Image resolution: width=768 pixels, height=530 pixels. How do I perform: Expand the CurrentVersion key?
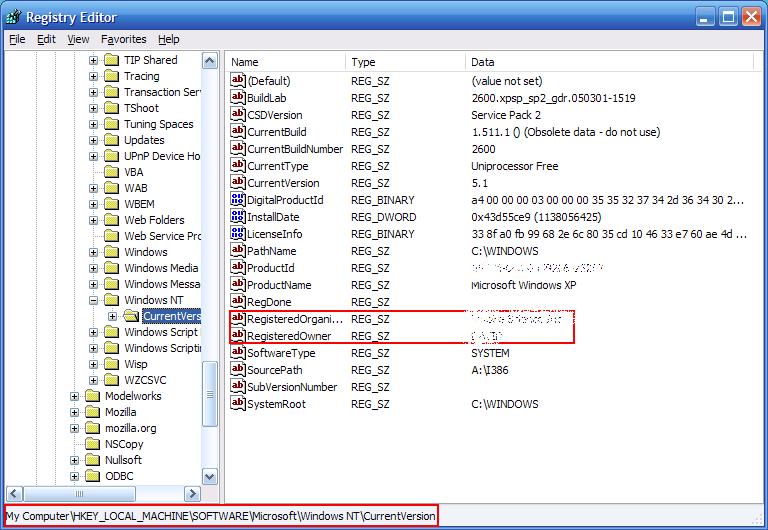[113, 316]
